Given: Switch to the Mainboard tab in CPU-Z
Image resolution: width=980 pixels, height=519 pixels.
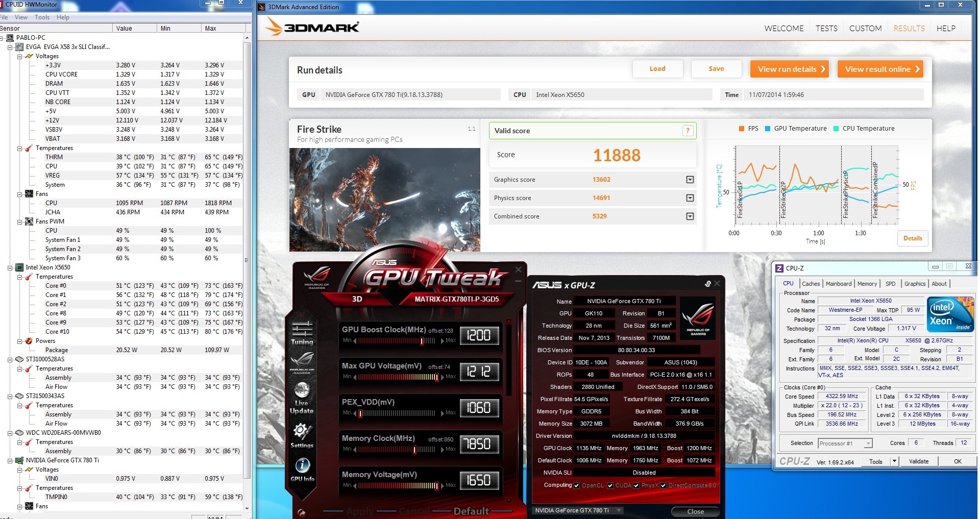Looking at the screenshot, I should click(838, 284).
